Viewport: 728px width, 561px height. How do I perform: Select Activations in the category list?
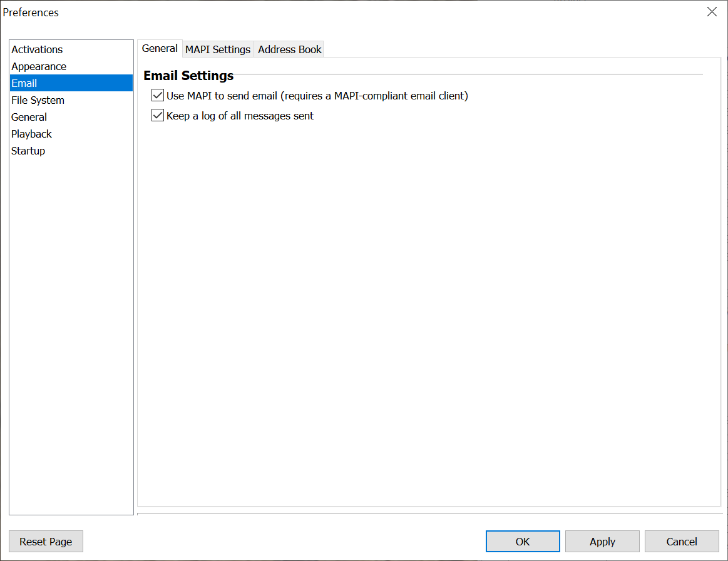(37, 49)
